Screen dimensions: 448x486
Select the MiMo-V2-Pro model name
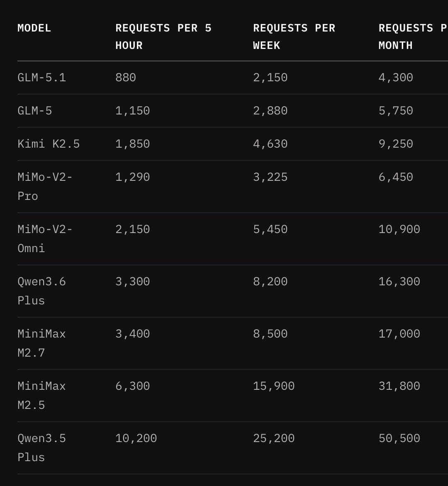click(x=45, y=187)
